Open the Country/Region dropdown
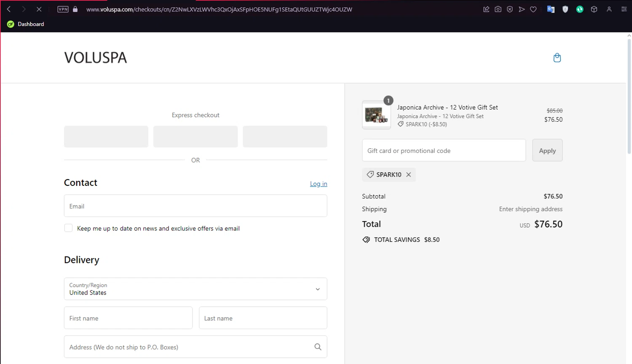Screen dimensions: 632x364 [195, 289]
